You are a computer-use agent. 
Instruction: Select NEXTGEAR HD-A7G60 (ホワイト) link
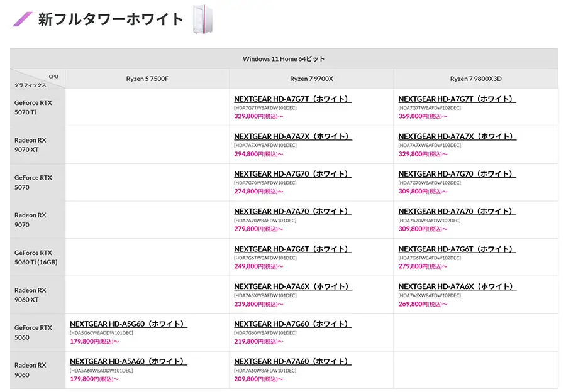point(292,324)
